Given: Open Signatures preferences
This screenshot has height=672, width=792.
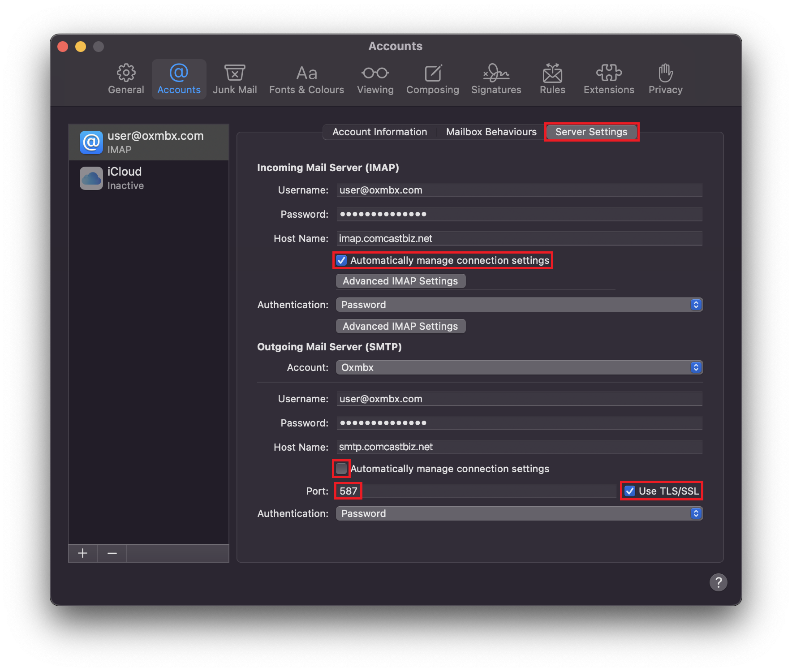Looking at the screenshot, I should pyautogui.click(x=496, y=79).
